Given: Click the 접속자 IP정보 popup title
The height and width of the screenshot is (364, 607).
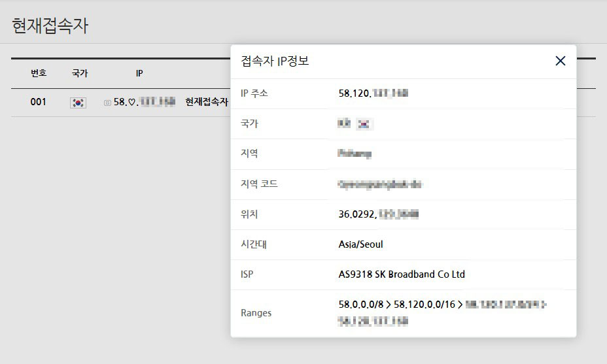Looking at the screenshot, I should click(275, 61).
